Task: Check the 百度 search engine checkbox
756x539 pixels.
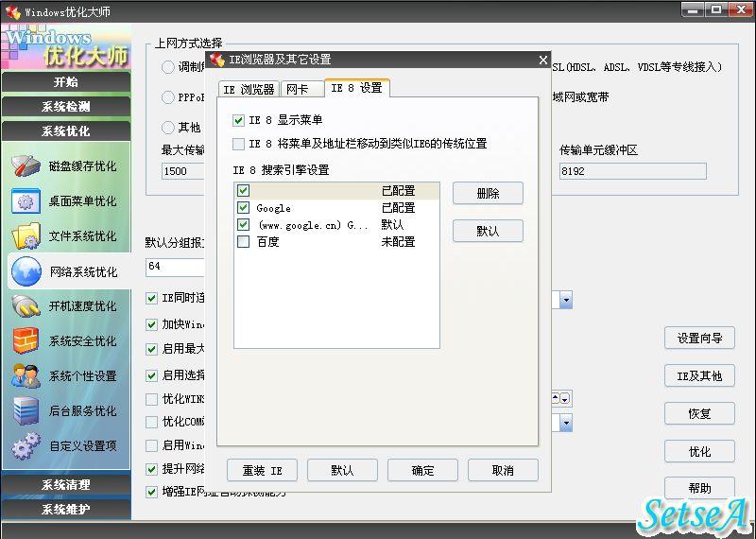Action: coord(243,242)
